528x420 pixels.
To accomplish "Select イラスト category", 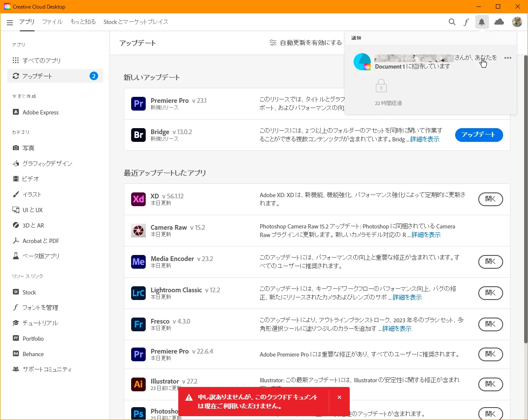I will coord(55,195).
